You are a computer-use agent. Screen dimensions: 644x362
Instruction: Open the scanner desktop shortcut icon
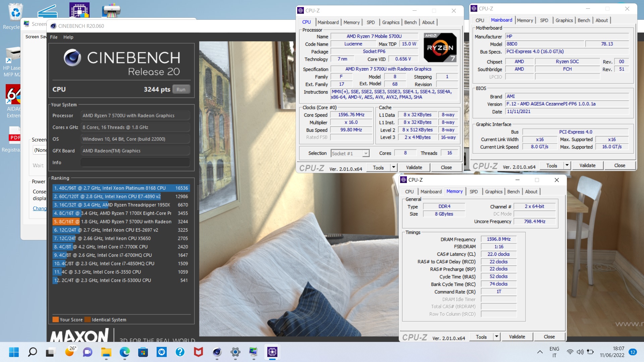click(47, 11)
